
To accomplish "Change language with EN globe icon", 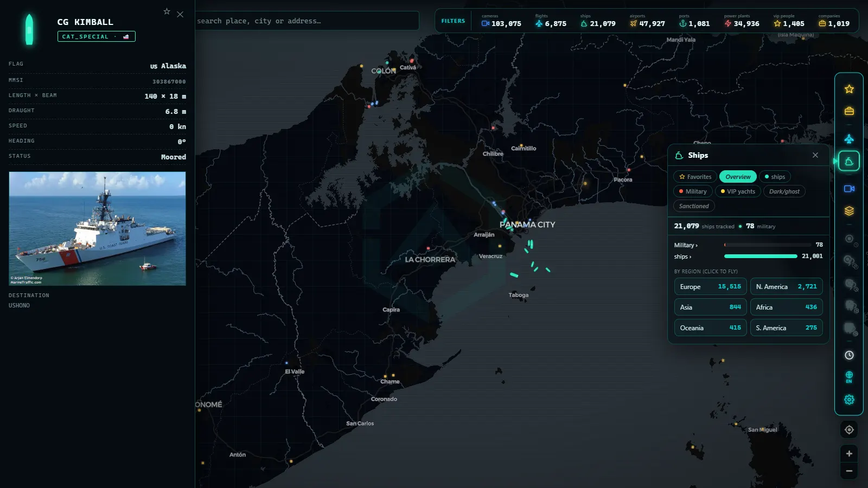I will click(849, 377).
